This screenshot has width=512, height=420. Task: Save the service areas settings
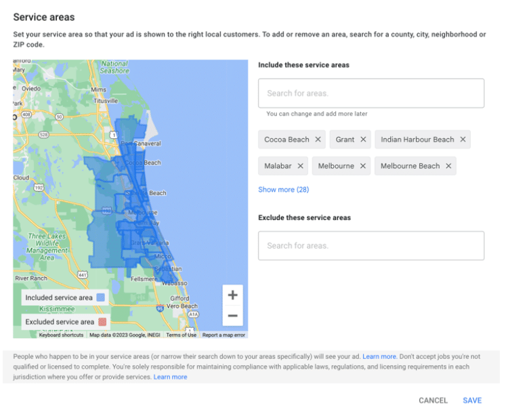click(472, 400)
